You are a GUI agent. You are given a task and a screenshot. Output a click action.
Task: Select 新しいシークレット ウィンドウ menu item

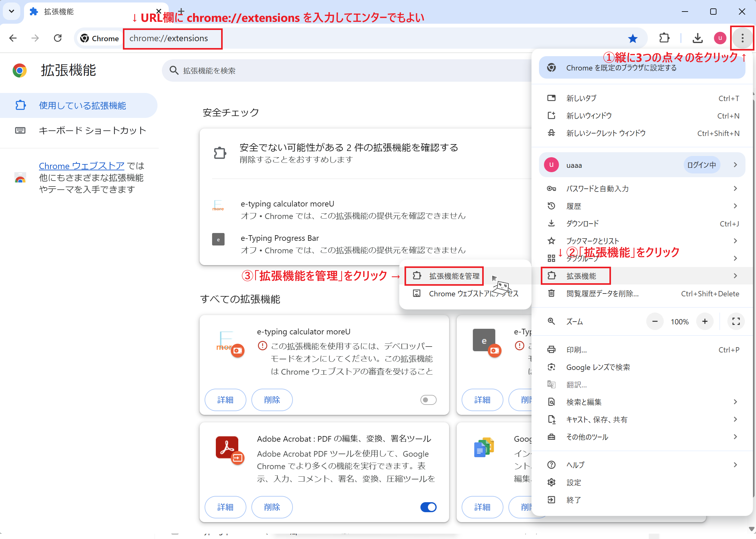(642, 133)
